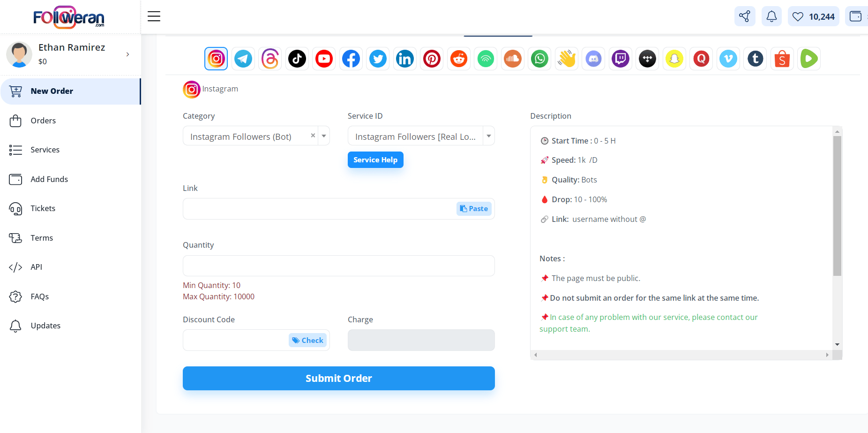Screen dimensions: 868x433
Task: Open the notifications bell in header
Action: [771, 16]
